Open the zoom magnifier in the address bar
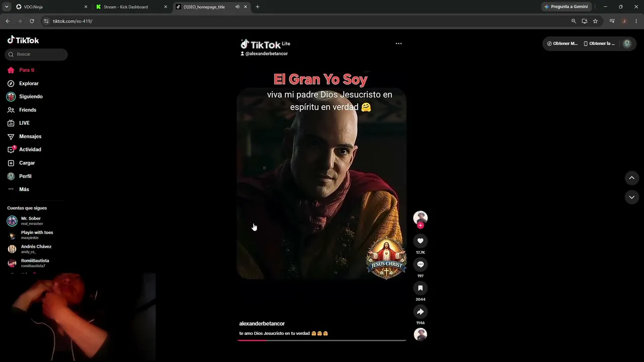Image resolution: width=644 pixels, height=362 pixels. pos(574,21)
